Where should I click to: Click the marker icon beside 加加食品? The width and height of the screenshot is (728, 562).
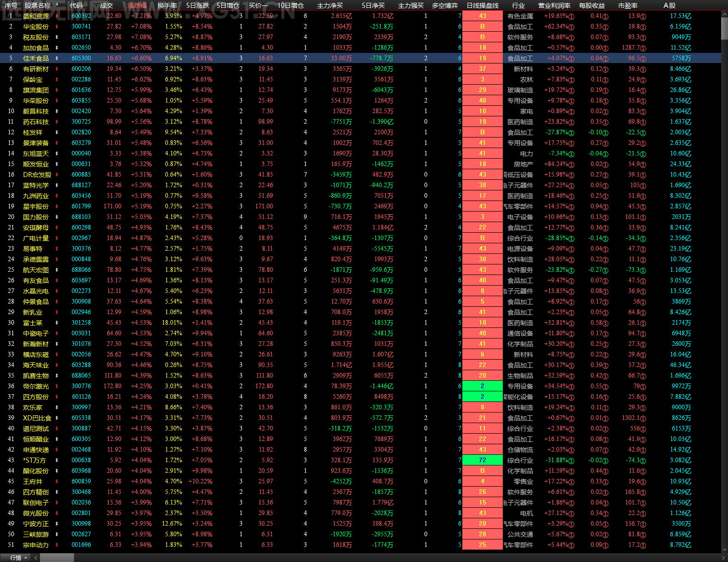(x=57, y=48)
